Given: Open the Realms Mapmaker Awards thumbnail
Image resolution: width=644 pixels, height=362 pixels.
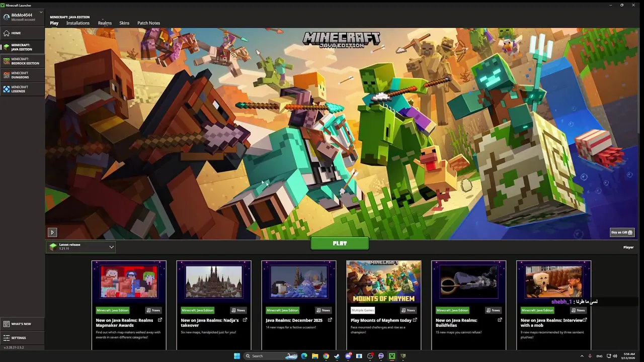Looking at the screenshot, I should coord(129,282).
